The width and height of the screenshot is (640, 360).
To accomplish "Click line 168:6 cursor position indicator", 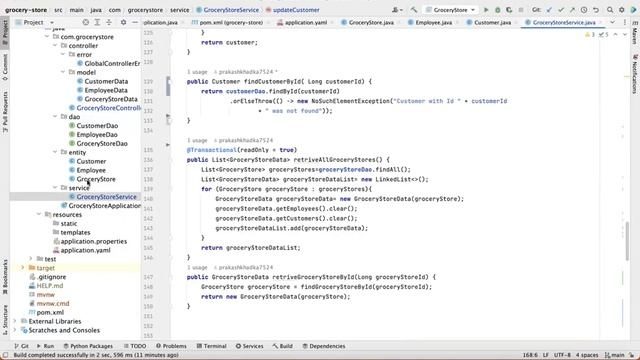I will coord(530,355).
